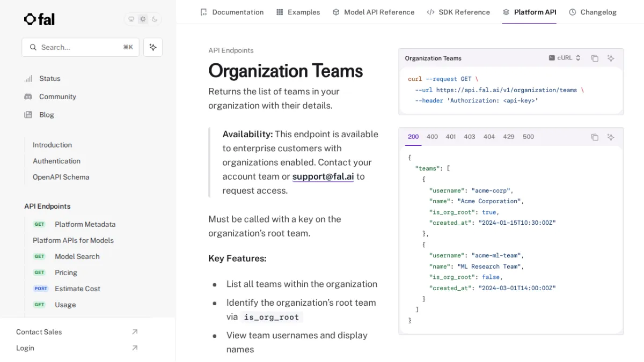
Task: Click the API Endpoints sidebar section heading
Action: point(47,206)
